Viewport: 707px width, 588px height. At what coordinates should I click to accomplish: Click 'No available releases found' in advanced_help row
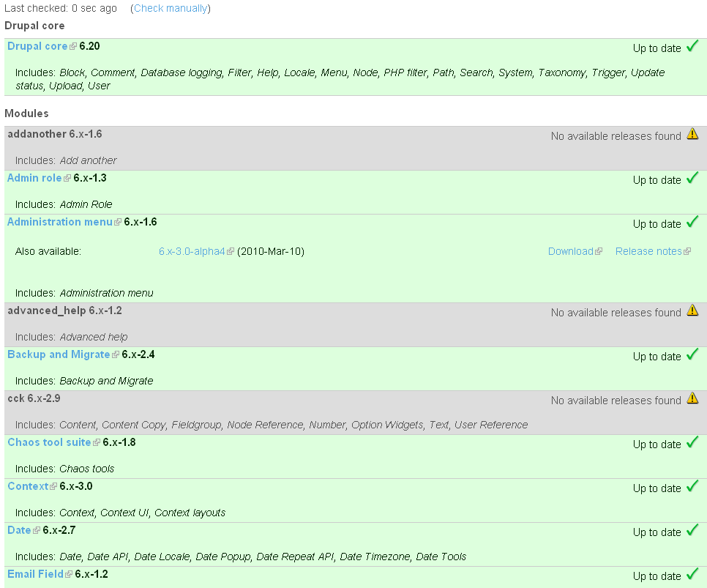tap(616, 313)
